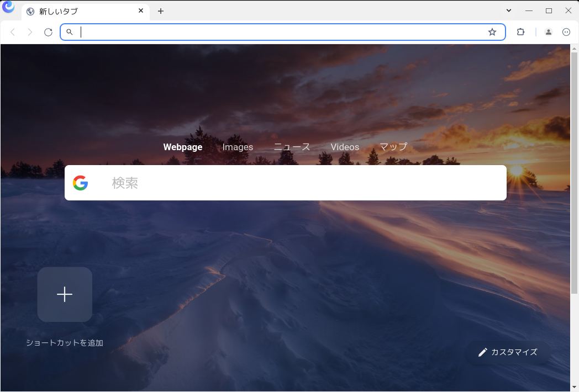Image resolution: width=579 pixels, height=392 pixels.
Task: Select the 新しいタブ tab title
Action: [59, 12]
